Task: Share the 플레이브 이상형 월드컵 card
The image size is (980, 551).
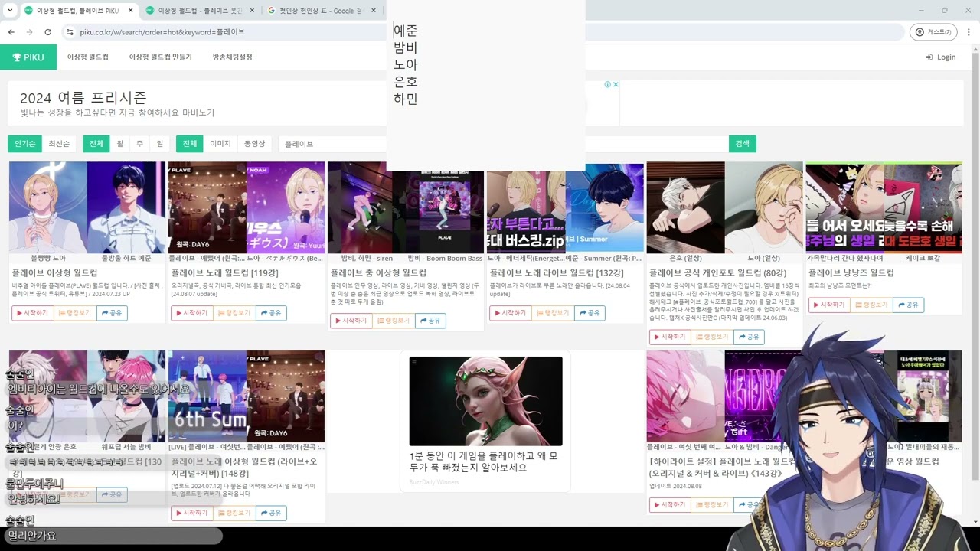Action: point(113,313)
